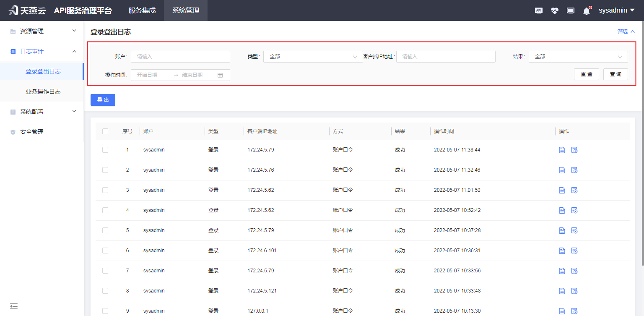Open the API documentation icon in top bar
644x316 pixels.
coord(538,10)
